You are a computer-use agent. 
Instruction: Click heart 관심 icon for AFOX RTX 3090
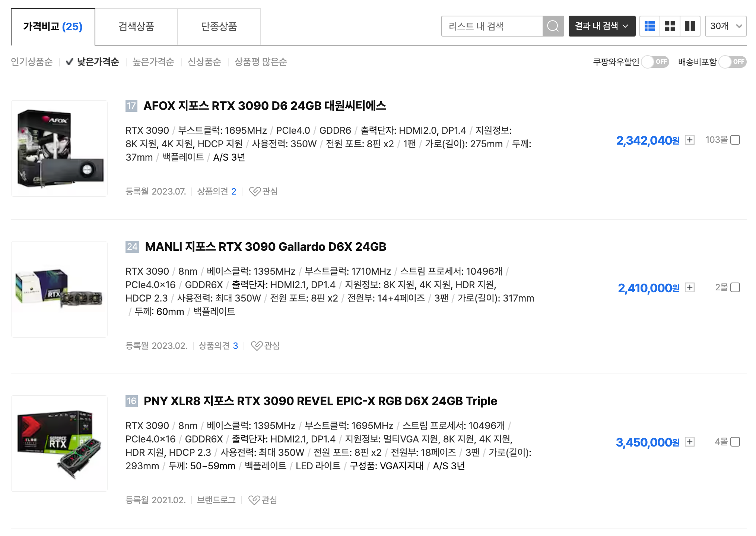tap(255, 191)
